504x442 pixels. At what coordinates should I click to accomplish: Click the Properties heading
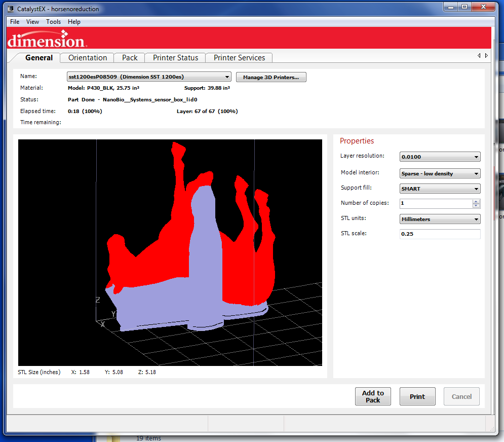point(357,141)
